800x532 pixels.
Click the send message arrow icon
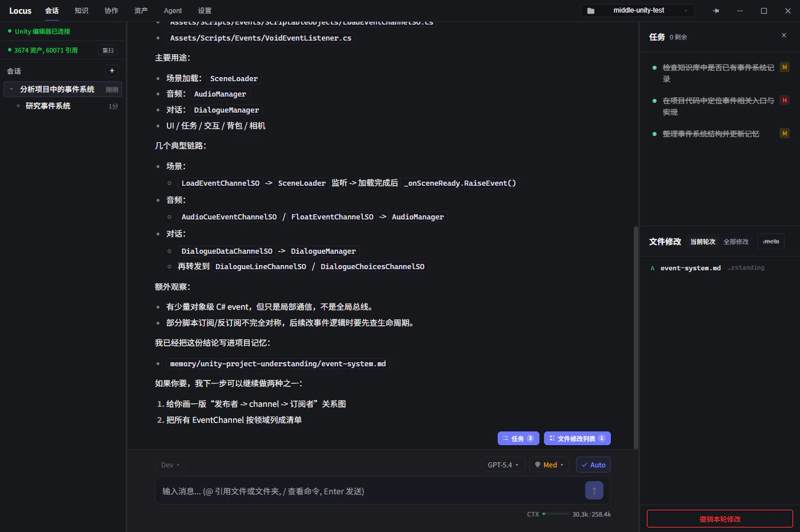[x=594, y=490]
